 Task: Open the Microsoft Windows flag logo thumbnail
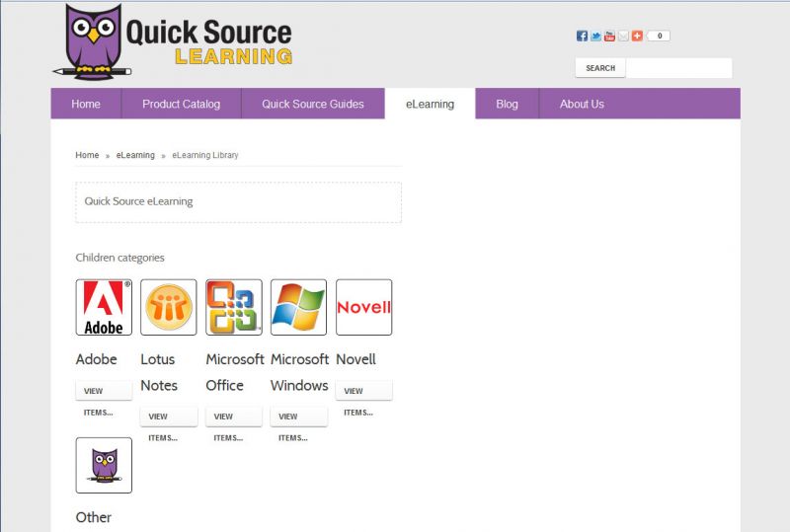(x=299, y=307)
